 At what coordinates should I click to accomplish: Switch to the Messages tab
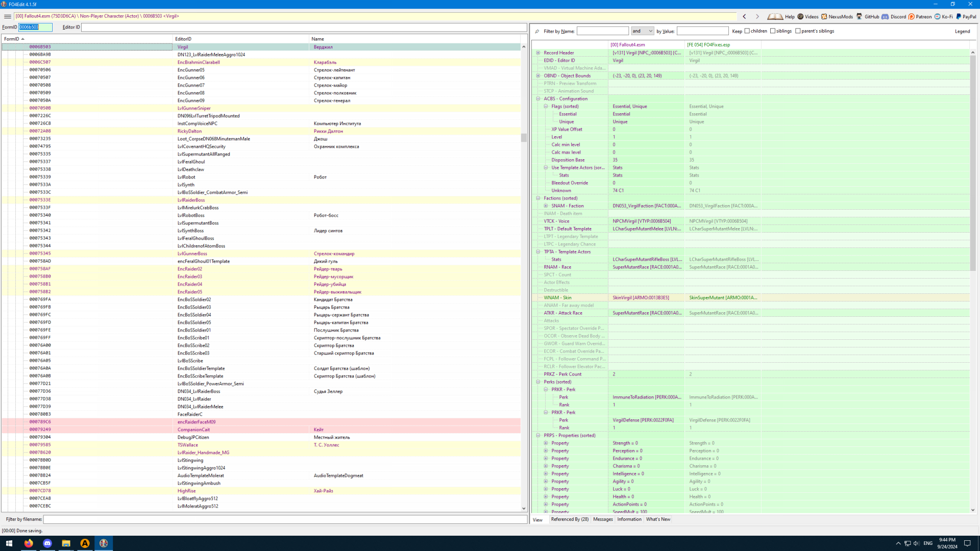coord(603,519)
